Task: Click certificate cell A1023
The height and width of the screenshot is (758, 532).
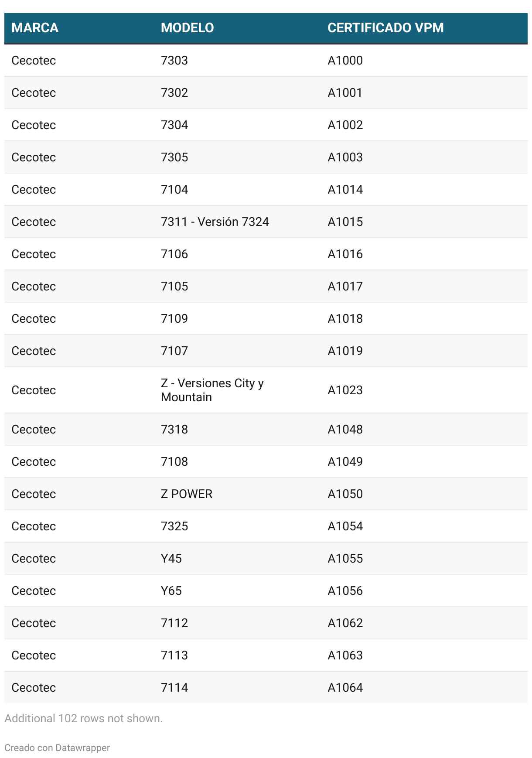Action: pos(345,390)
